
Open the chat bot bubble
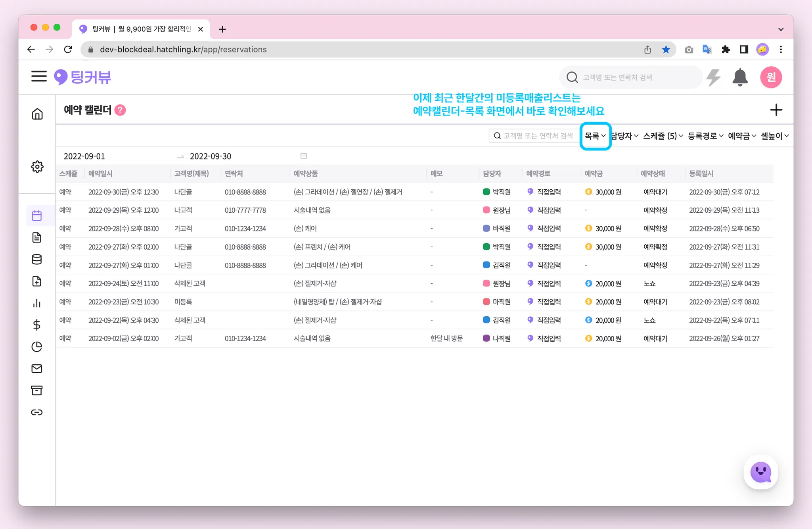pos(760,472)
